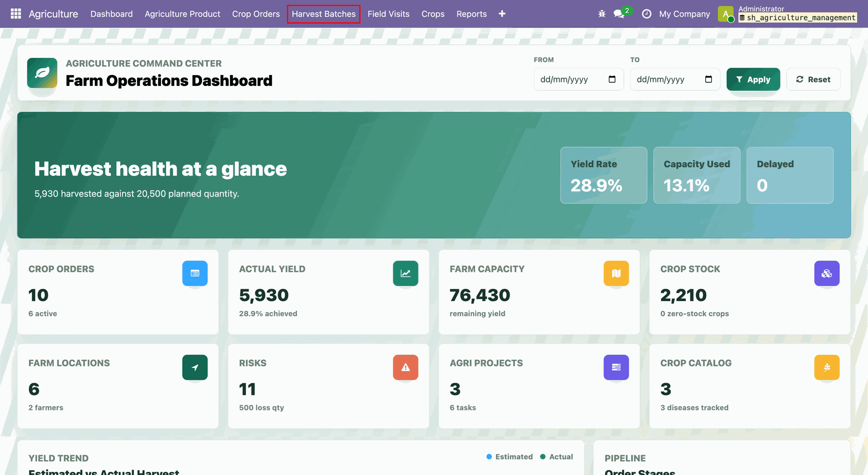This screenshot has height=475, width=868.
Task: Toggle the Estimated legend item
Action: [x=509, y=457]
